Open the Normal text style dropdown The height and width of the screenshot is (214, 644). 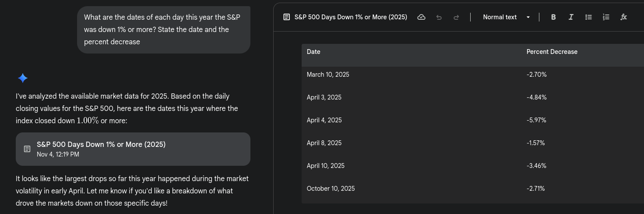click(500, 17)
